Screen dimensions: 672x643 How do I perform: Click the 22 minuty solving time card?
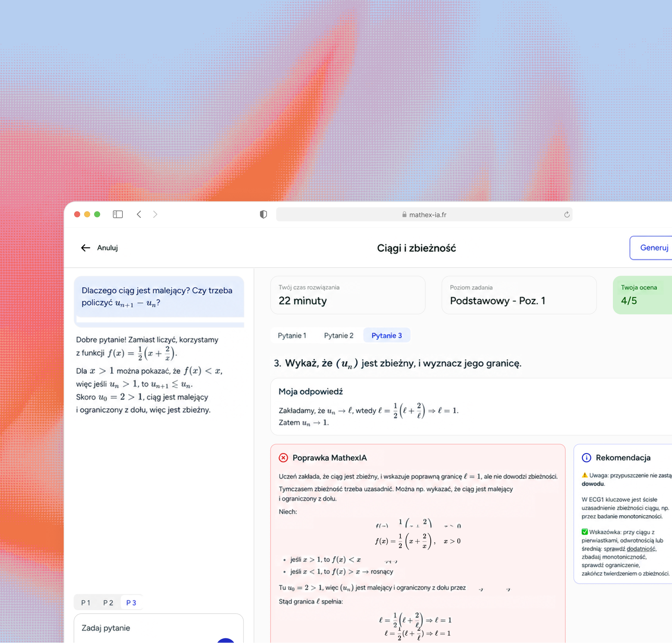[x=348, y=295]
